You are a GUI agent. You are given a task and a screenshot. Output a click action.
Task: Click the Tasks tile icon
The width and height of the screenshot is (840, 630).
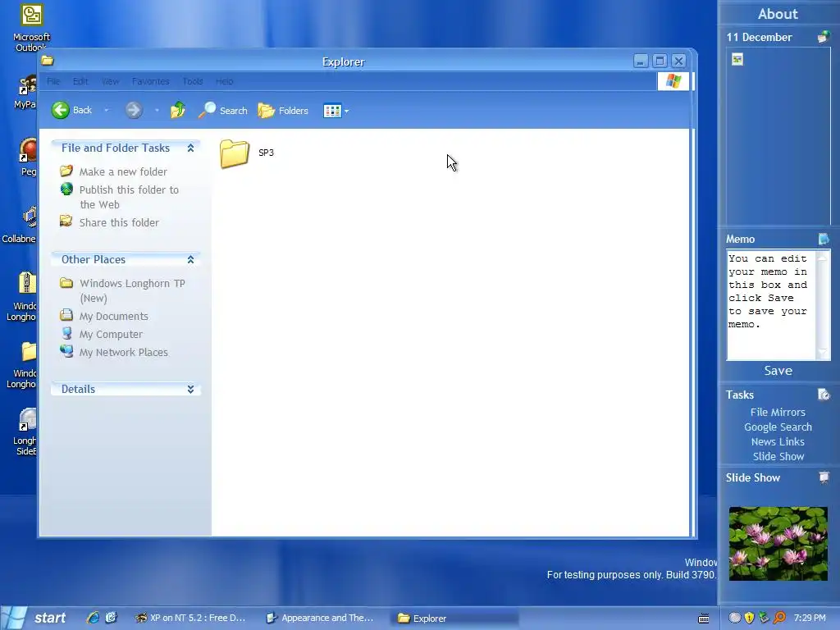824,395
